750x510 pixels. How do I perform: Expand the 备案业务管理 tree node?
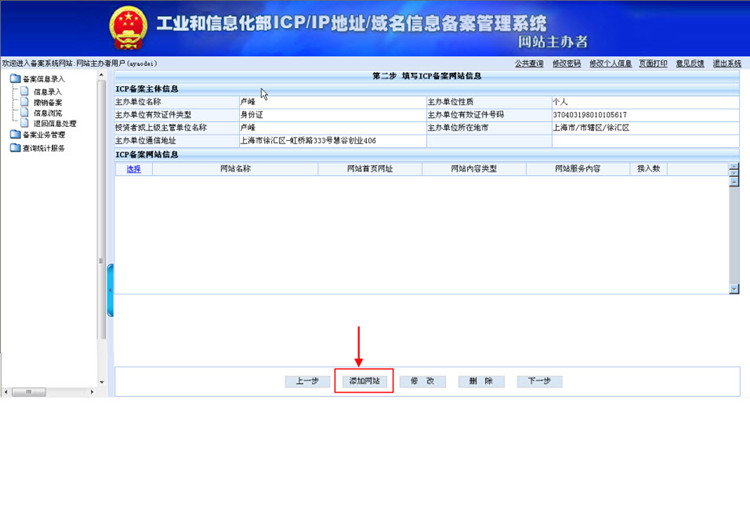[x=43, y=134]
